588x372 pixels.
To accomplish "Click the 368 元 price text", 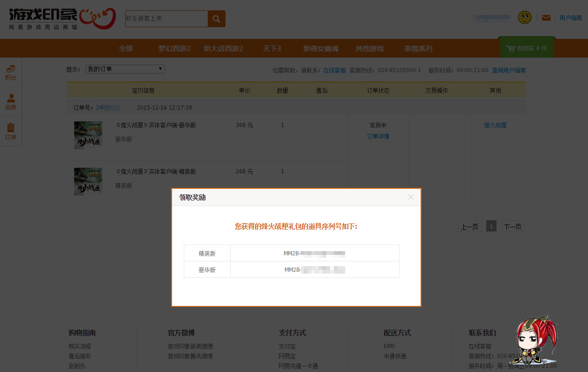I will pos(244,125).
